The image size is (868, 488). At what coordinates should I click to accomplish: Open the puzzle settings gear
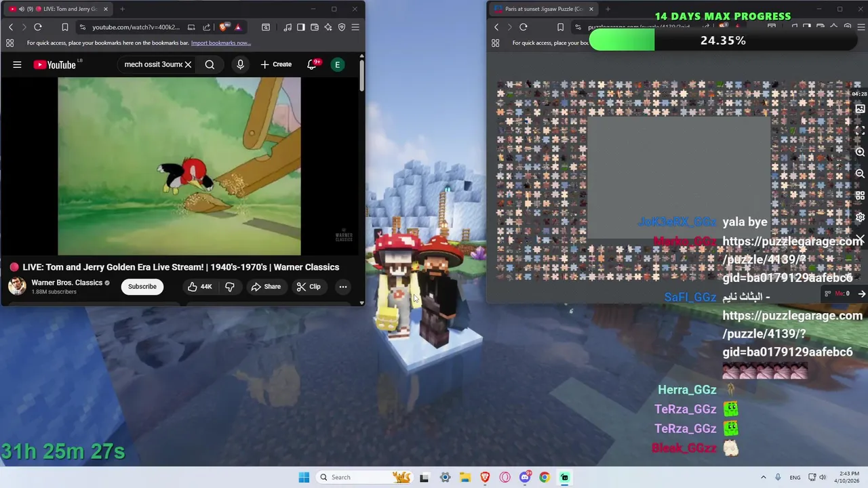pos(860,217)
